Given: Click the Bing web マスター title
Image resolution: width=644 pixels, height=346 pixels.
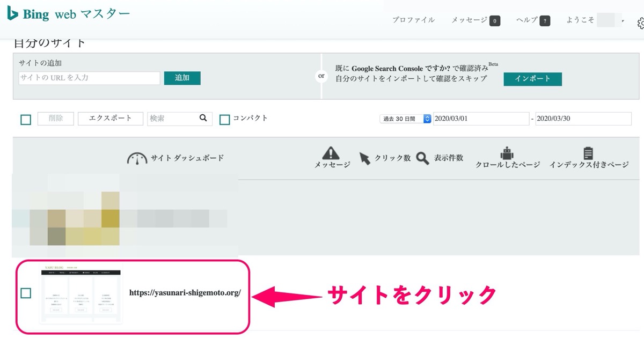Looking at the screenshot, I should click(x=76, y=14).
